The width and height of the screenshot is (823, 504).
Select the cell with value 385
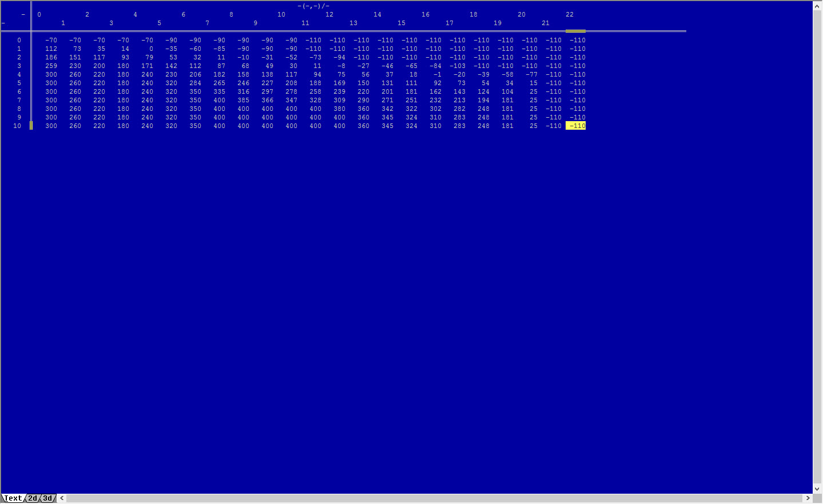point(243,100)
